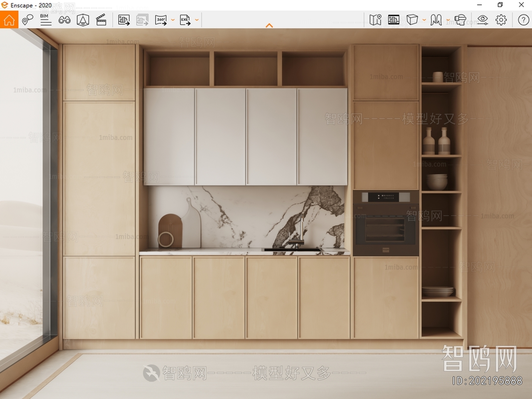Image resolution: width=532 pixels, height=399 pixels.
Task: Close the Enscape window
Action: [521, 5]
